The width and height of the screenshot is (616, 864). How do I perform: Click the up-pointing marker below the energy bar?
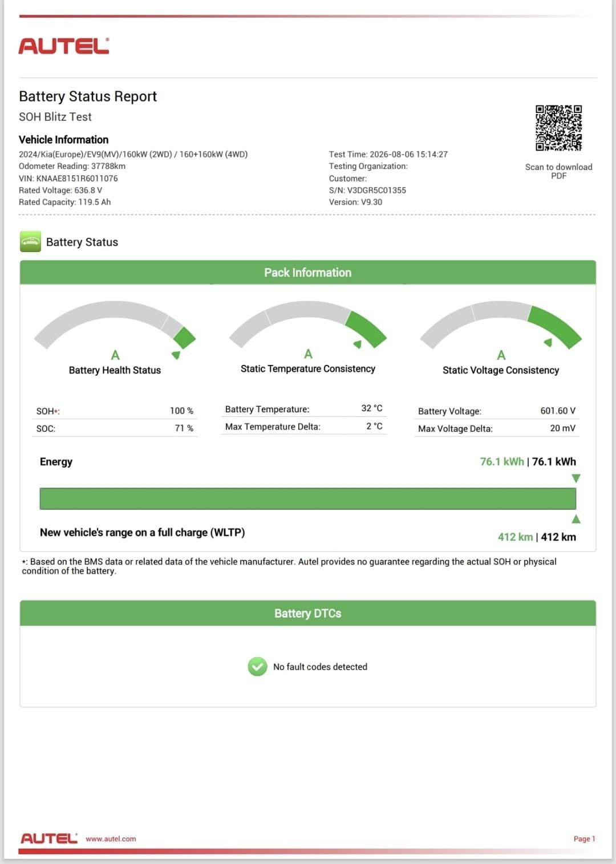(x=576, y=519)
